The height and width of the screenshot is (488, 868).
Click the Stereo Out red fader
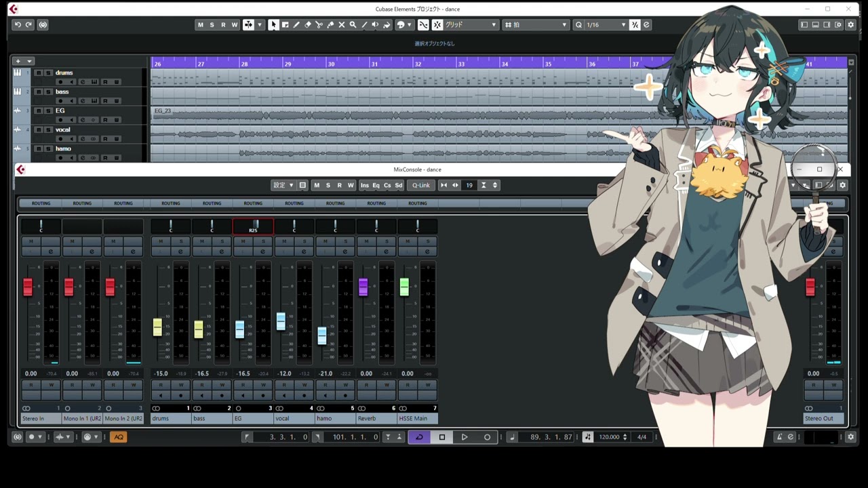(810, 287)
